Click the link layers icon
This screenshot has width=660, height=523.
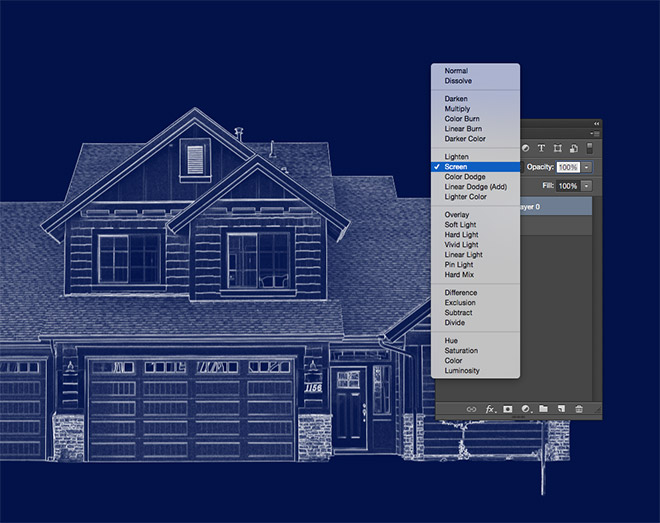471,409
